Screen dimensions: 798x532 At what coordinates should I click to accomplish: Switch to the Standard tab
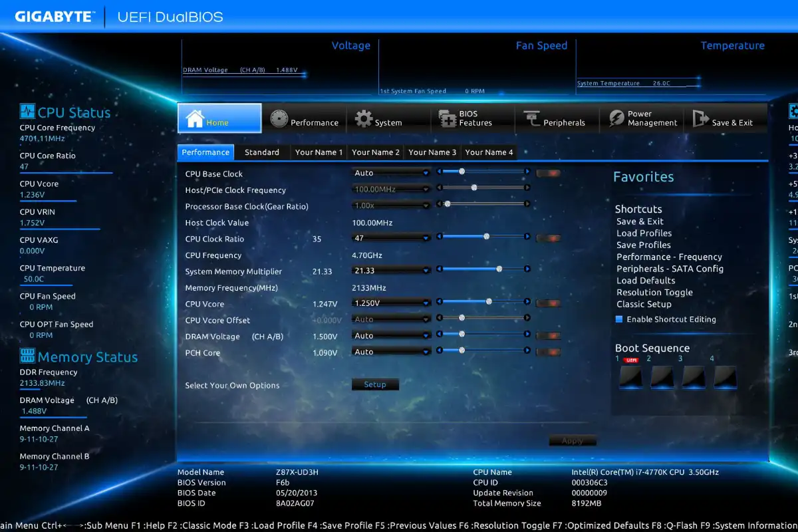(x=263, y=152)
